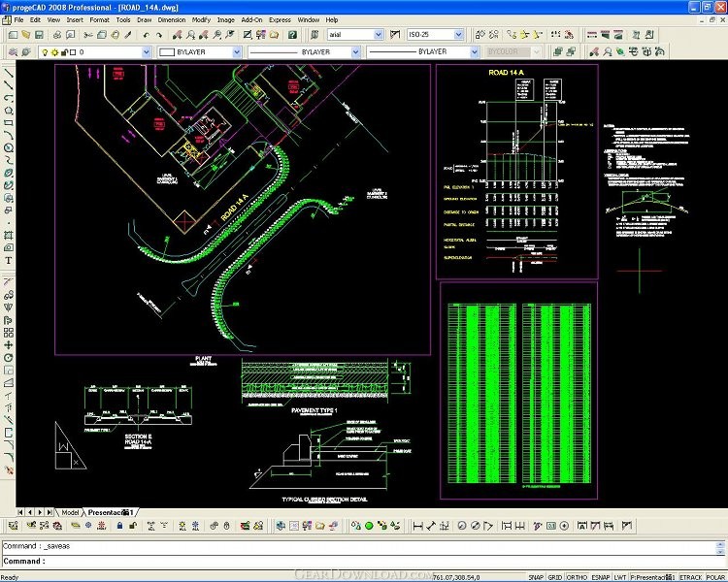Expand the layer 0 dropdown
The width and height of the screenshot is (728, 582).
coord(147,52)
